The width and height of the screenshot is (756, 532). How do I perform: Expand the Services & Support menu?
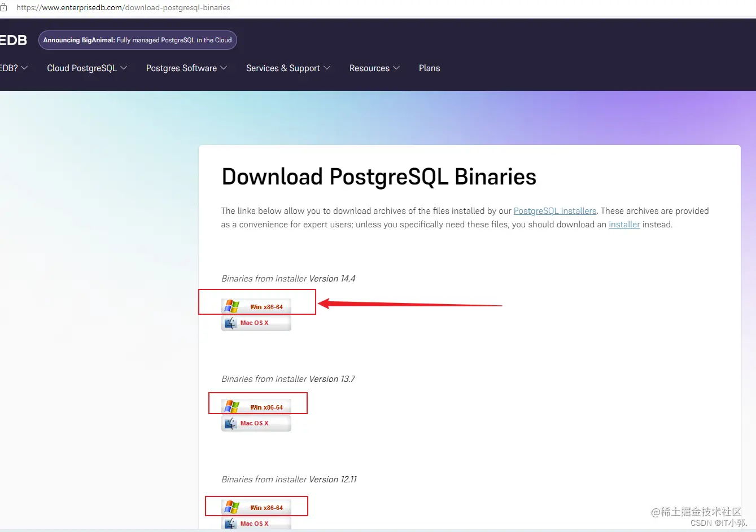[288, 68]
